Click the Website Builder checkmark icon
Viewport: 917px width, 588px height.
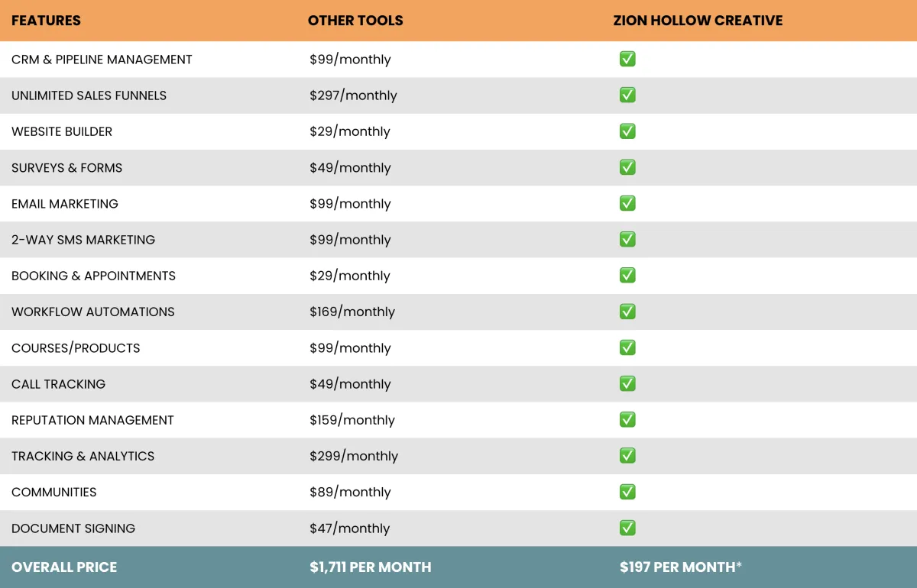627,131
